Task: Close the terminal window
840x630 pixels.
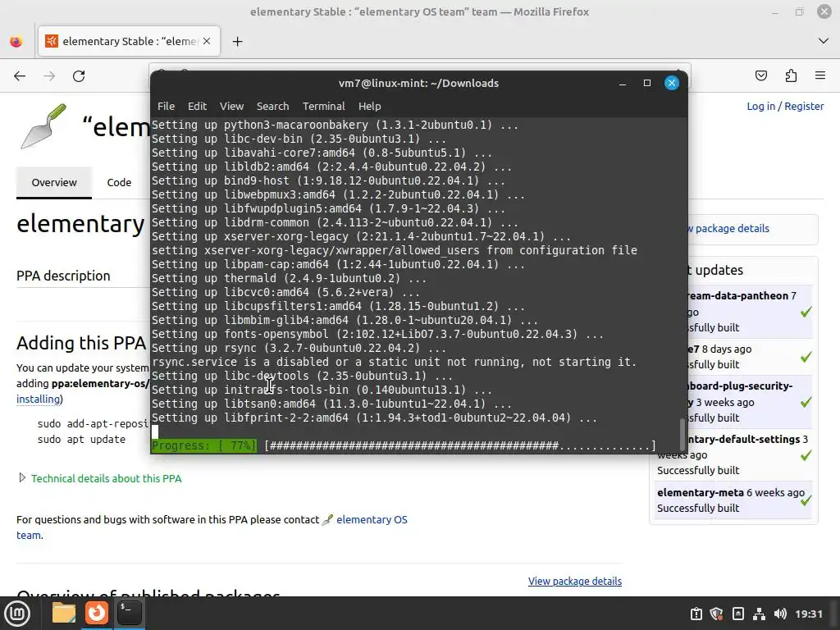Action: click(672, 83)
